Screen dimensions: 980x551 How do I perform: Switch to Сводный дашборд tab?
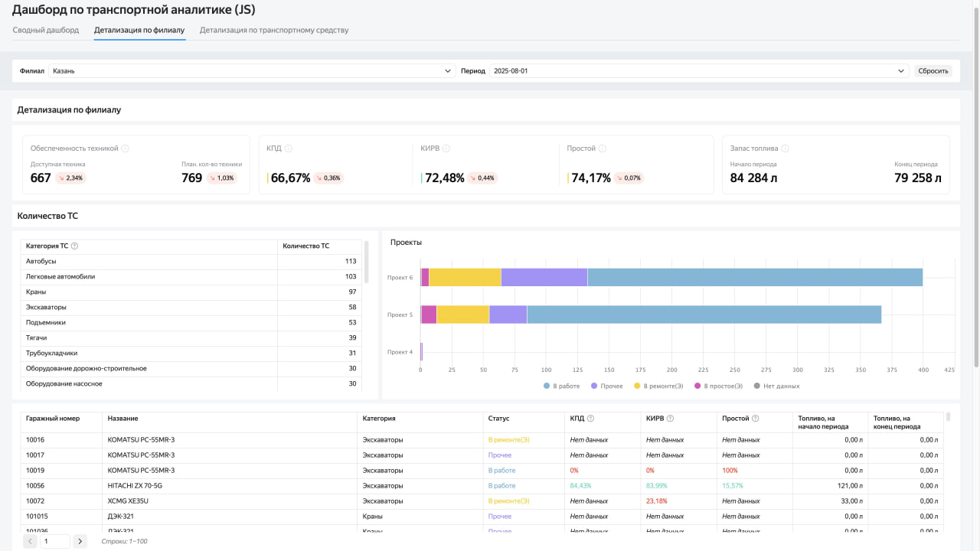(46, 31)
